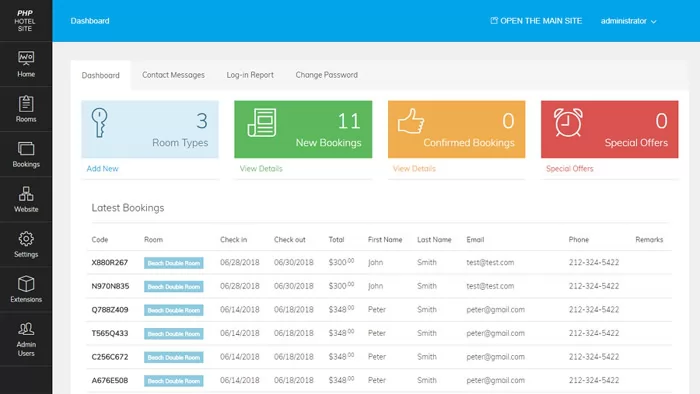The width and height of the screenshot is (700, 394).
Task: Open the Rooms clipboard icon
Action: pyautogui.click(x=26, y=104)
